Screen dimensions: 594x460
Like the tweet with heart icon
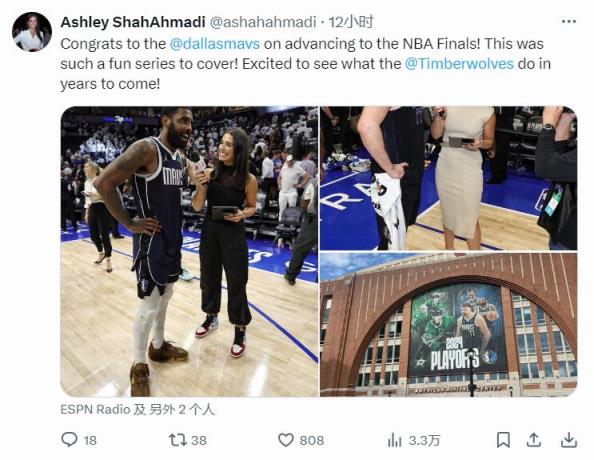tap(286, 440)
